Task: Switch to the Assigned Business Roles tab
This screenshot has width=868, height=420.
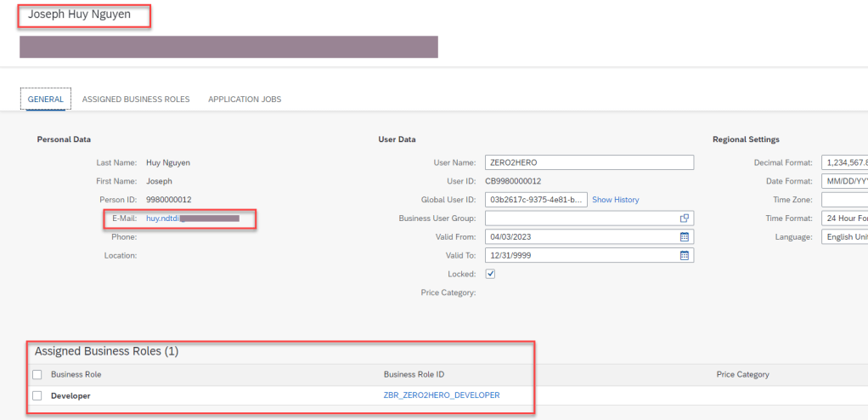Action: click(x=136, y=99)
